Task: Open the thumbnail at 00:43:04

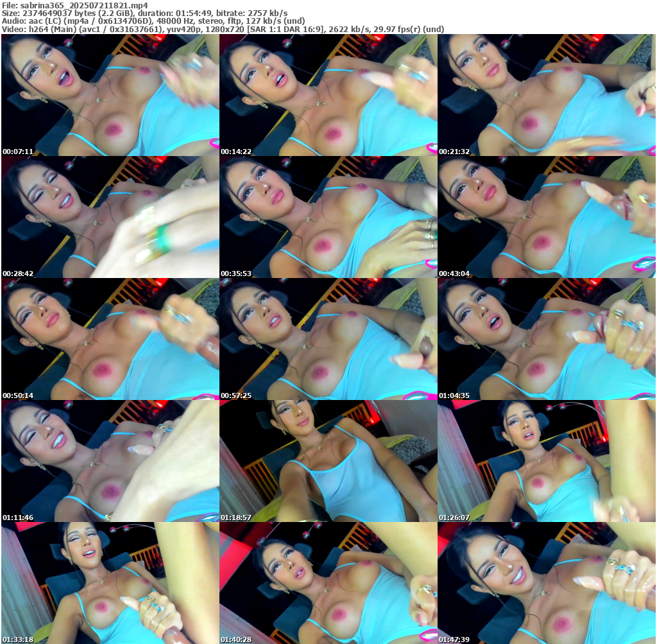Action: pyautogui.click(x=547, y=217)
